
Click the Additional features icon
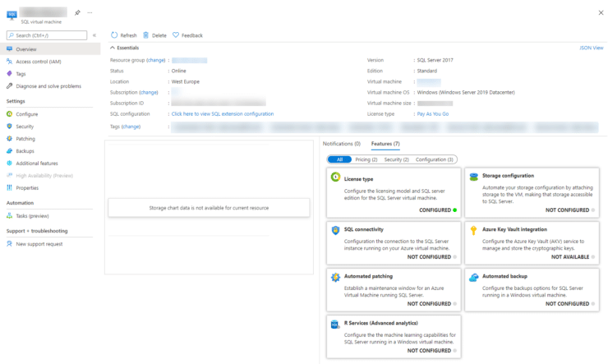[9, 164]
